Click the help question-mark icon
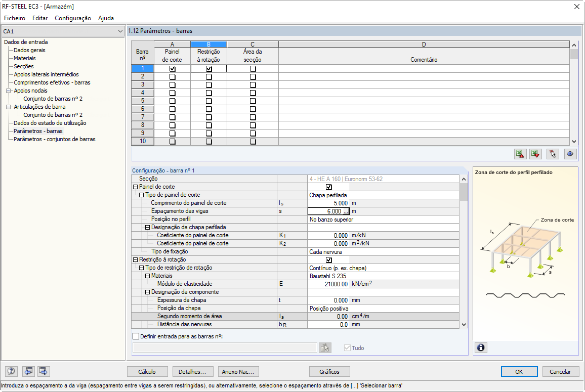The image size is (585, 392). [x=11, y=371]
